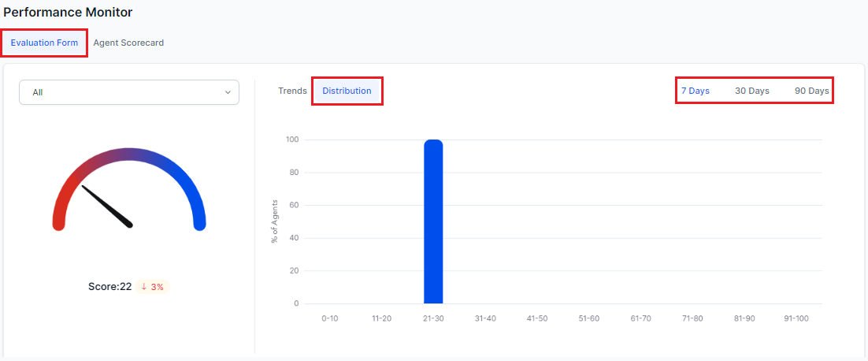Click the 0-10 axis label
The image size is (868, 361).
(330, 318)
